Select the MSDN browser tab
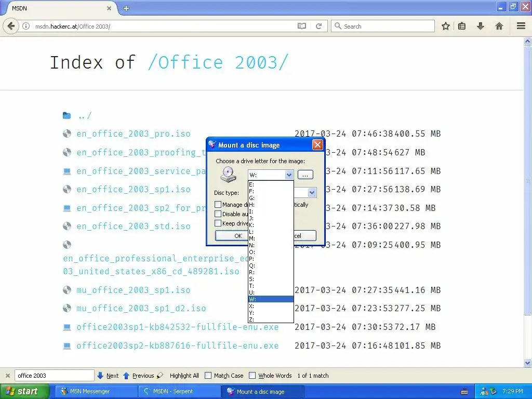 coord(58,8)
